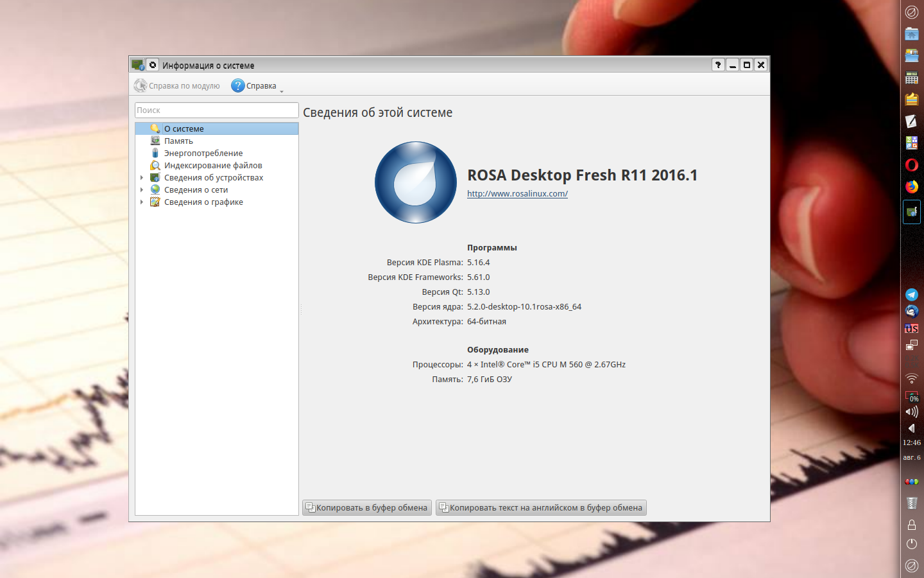
Task: Open Telegram from the system tray
Action: [912, 295]
